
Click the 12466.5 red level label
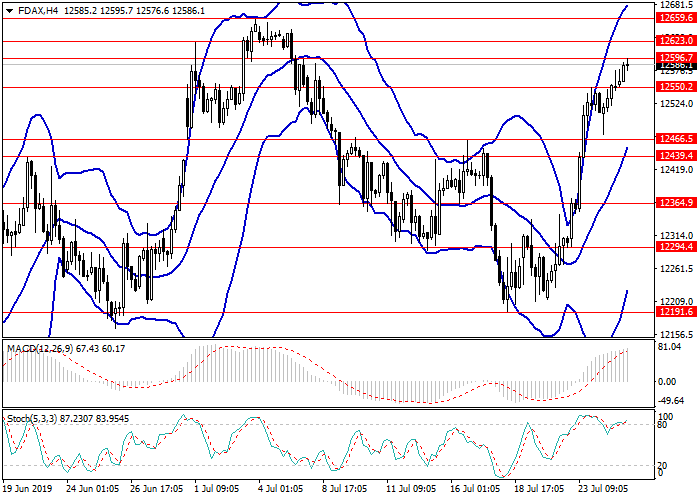point(676,139)
